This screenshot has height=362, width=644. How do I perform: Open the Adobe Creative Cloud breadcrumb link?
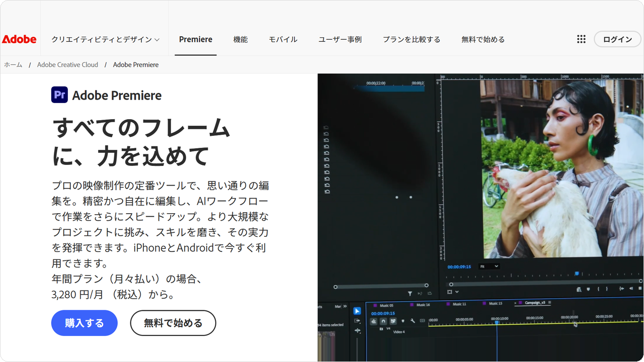(x=67, y=65)
